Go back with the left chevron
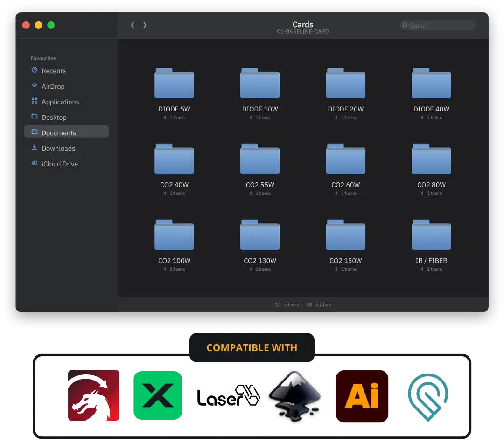 (x=133, y=25)
